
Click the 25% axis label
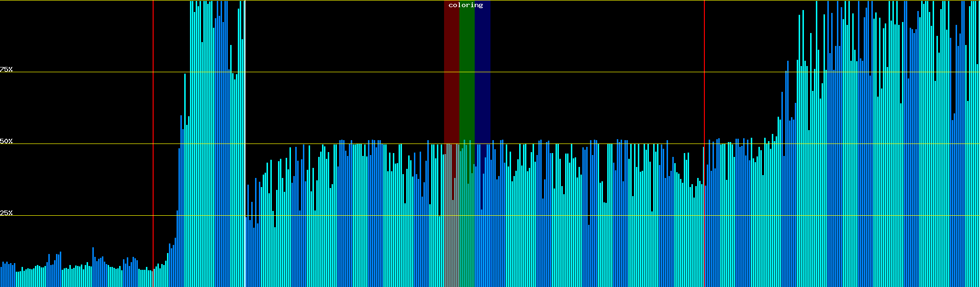click(6, 213)
